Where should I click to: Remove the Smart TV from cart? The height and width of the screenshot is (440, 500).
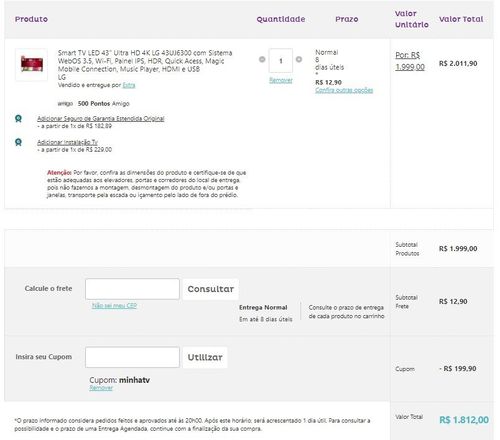281,80
